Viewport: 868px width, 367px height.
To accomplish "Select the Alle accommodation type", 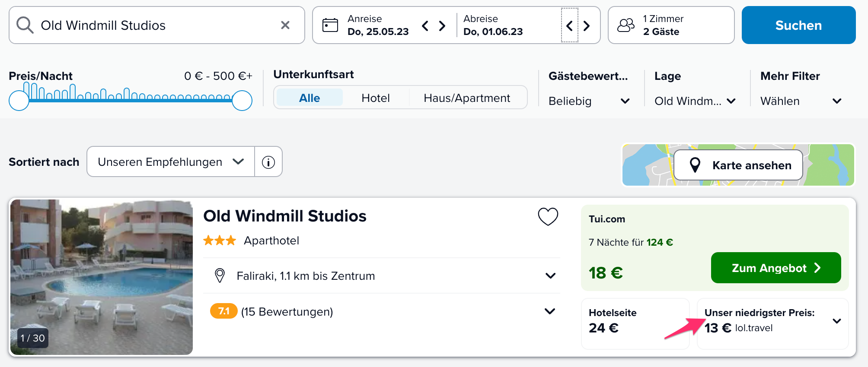I will [310, 98].
